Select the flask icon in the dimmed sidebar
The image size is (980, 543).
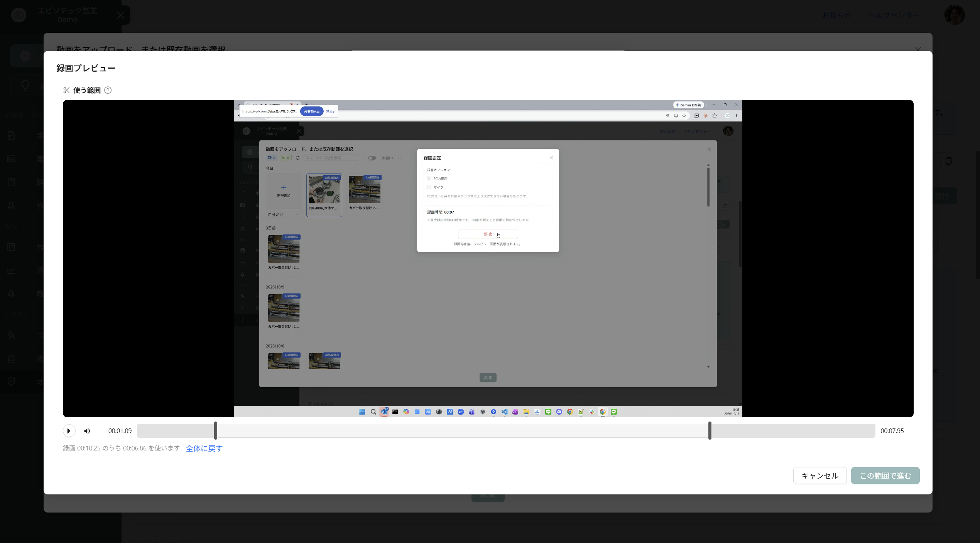[11, 205]
